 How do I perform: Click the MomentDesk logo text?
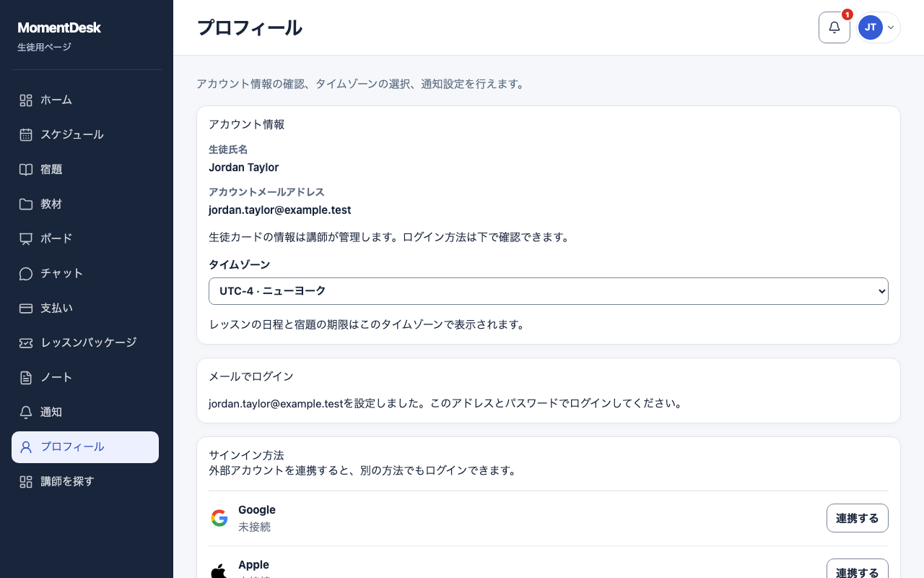coord(59,28)
